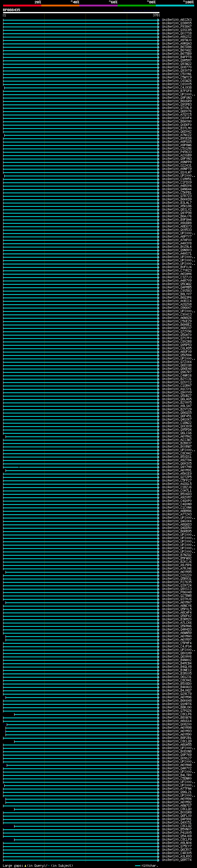Select the UniRef100_A1DGL5 label

click(x=177, y=484)
